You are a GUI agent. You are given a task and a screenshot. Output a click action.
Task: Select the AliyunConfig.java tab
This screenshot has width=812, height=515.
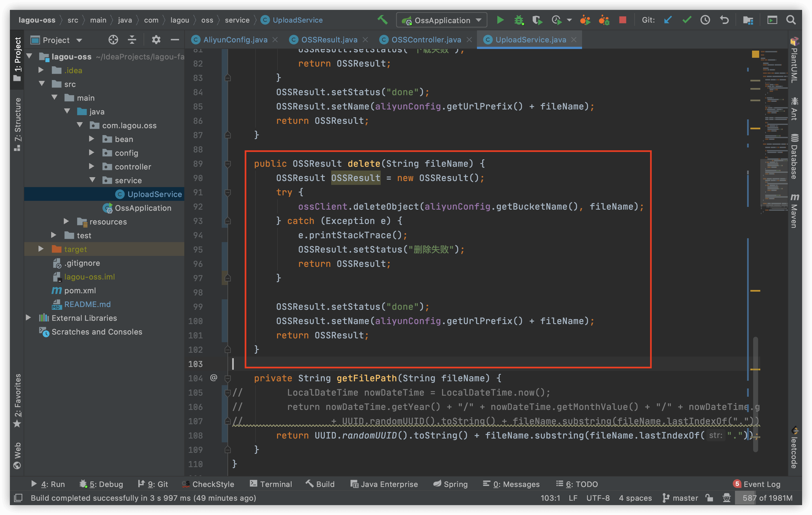(230, 40)
